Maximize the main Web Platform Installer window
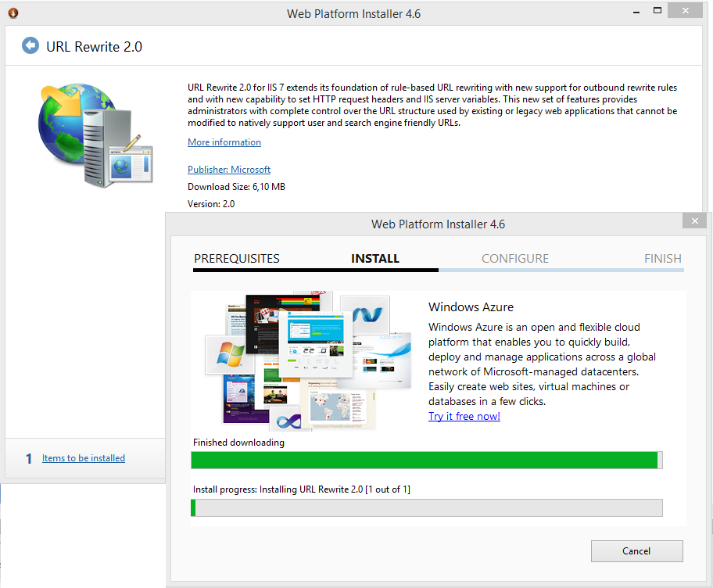713x588 pixels. click(657, 11)
